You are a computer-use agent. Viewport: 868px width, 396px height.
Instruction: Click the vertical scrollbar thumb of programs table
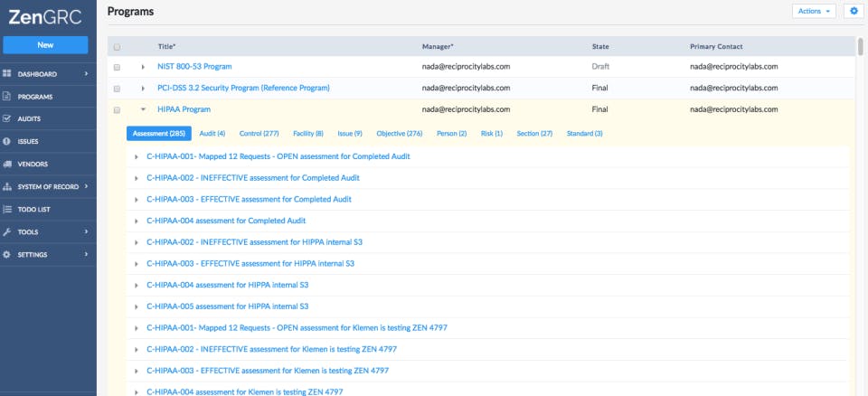pyautogui.click(x=860, y=47)
